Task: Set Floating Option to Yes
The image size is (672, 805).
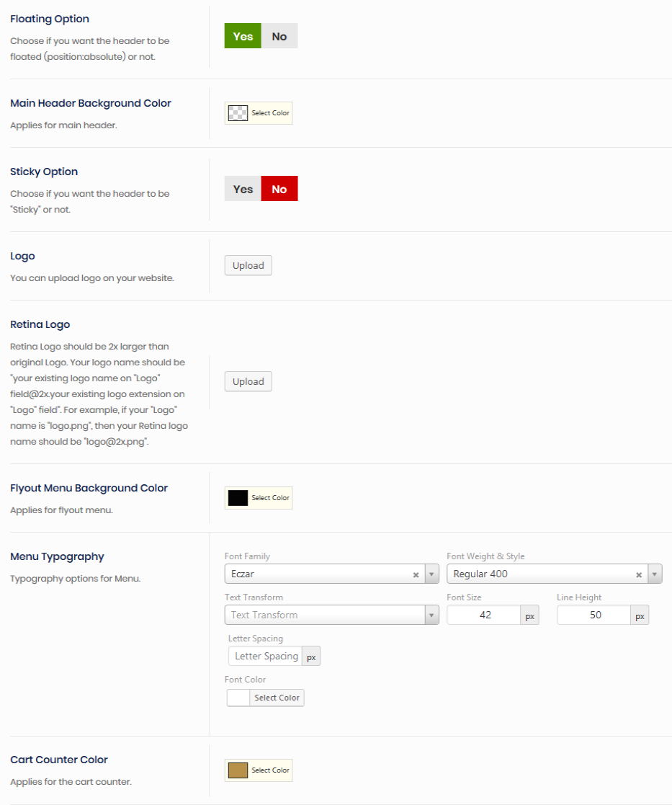Action: click(x=243, y=36)
